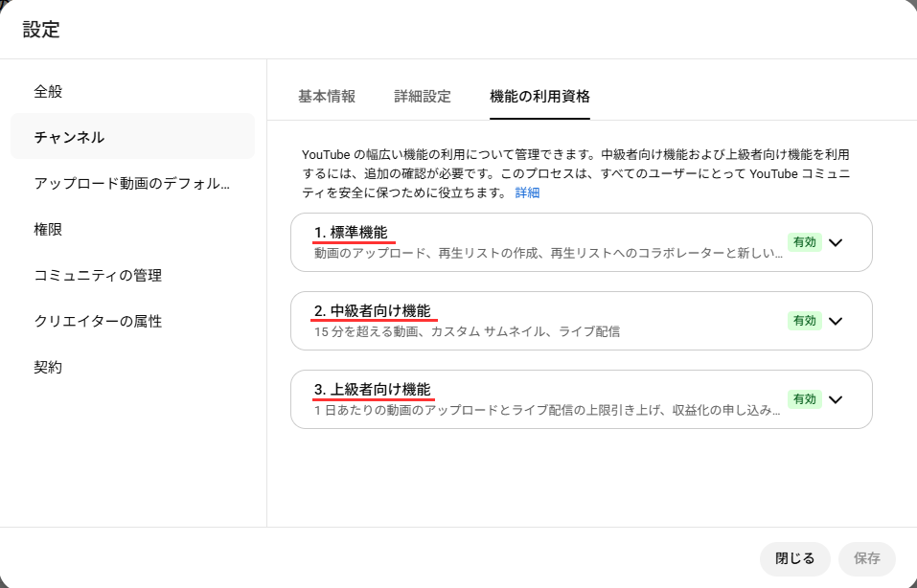Expand the 標準機能 chevron arrow
Screen dimensions: 917x588
point(836,242)
